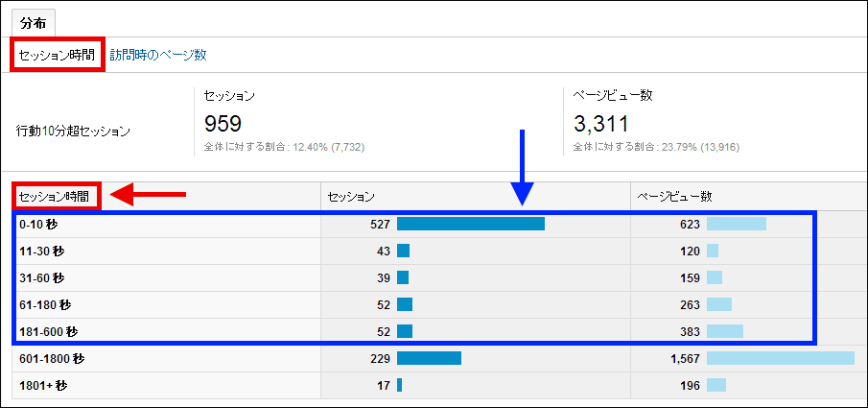Viewport: 868px width, 408px height.
Task: Click the 3,311 pageviews summary value
Action: (x=600, y=123)
